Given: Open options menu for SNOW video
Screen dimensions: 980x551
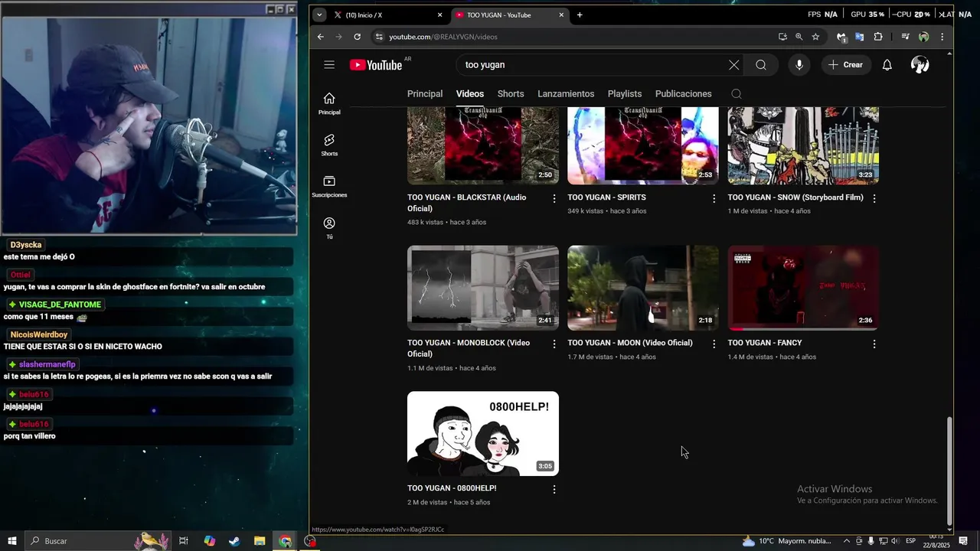Looking at the screenshot, I should coord(874,198).
